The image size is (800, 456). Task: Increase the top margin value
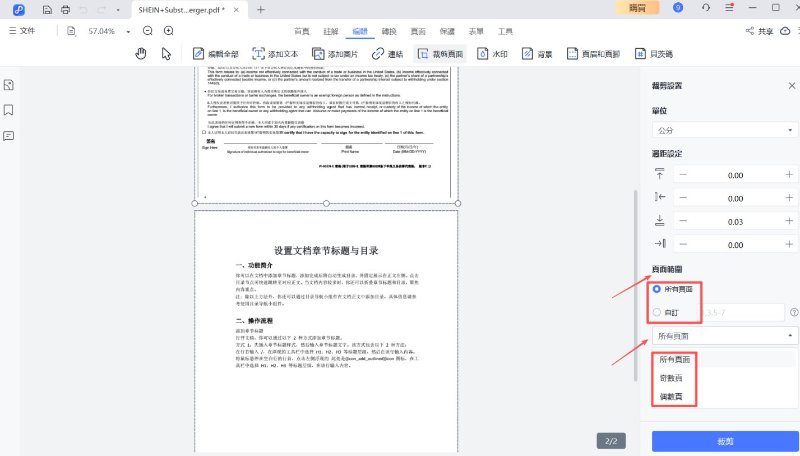click(x=789, y=174)
